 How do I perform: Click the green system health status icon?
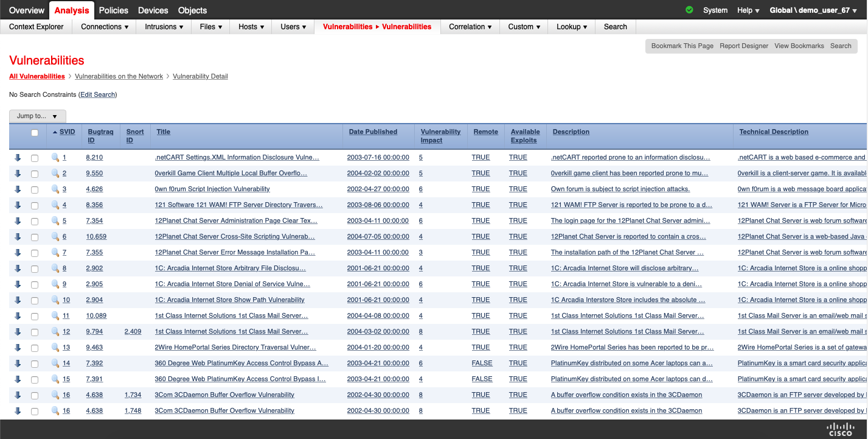coord(689,10)
